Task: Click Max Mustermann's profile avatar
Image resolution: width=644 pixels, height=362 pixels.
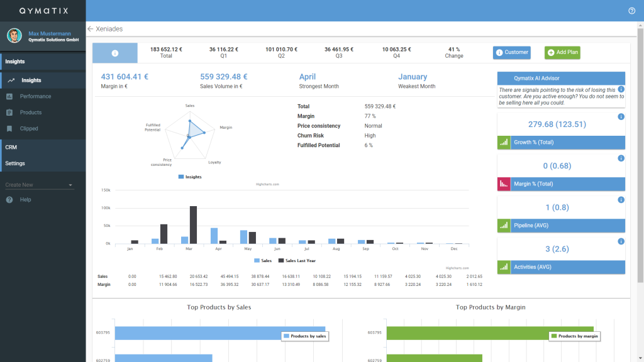Action: point(14,36)
